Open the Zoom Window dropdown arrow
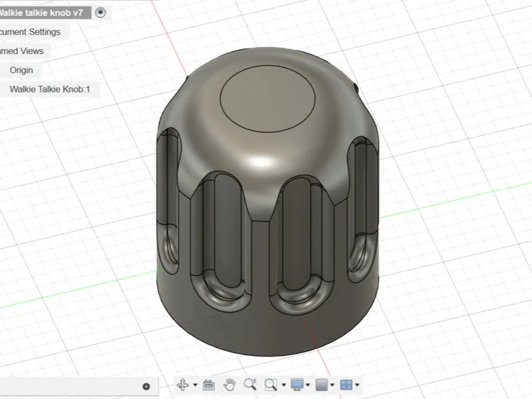This screenshot has width=532, height=399. [x=284, y=385]
